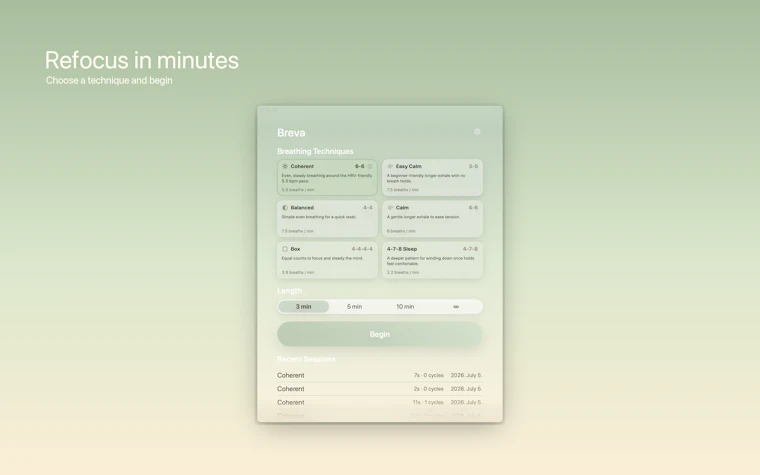Click the half-circle icon next to Balanced
Screen dimensions: 760x475
click(285, 207)
